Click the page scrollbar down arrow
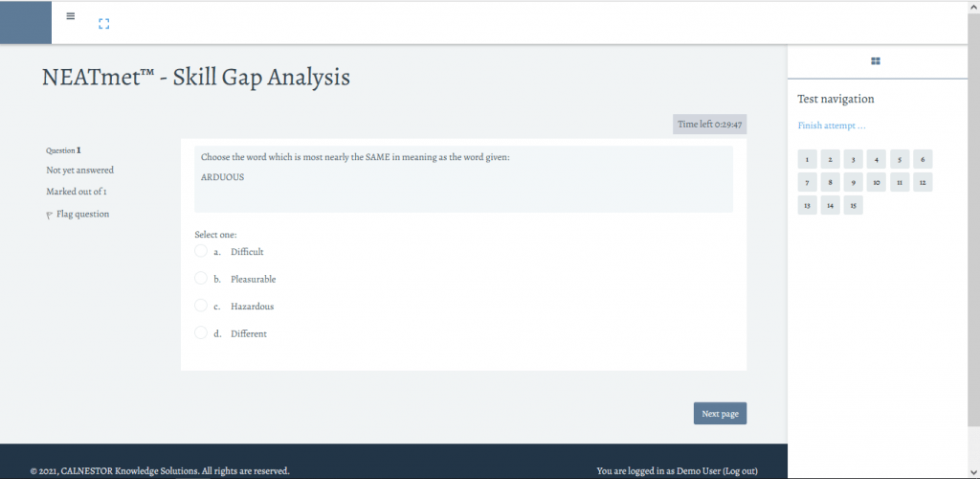The image size is (980, 479). click(x=973, y=472)
